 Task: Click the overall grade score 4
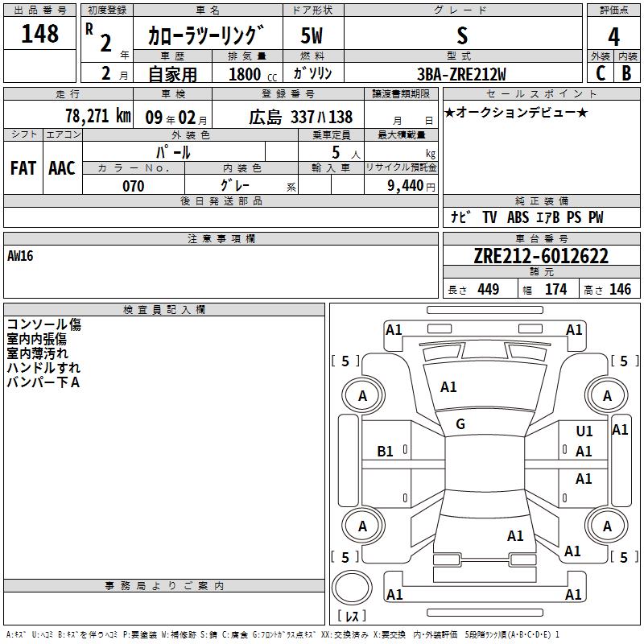point(613,36)
